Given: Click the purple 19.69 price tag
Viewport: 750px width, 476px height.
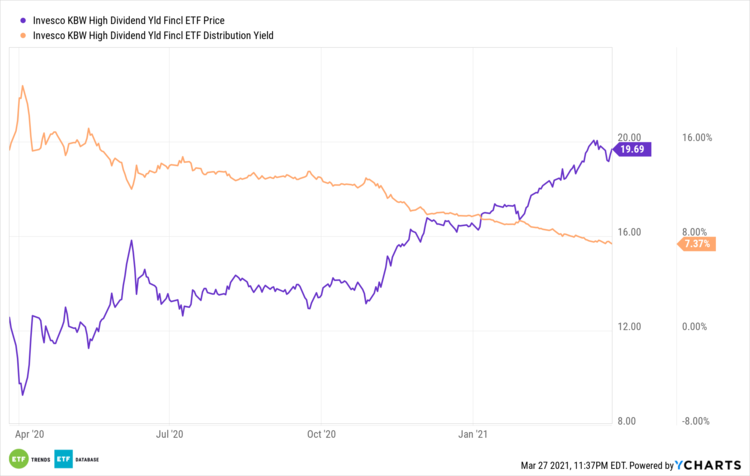Looking at the screenshot, I should pos(633,150).
